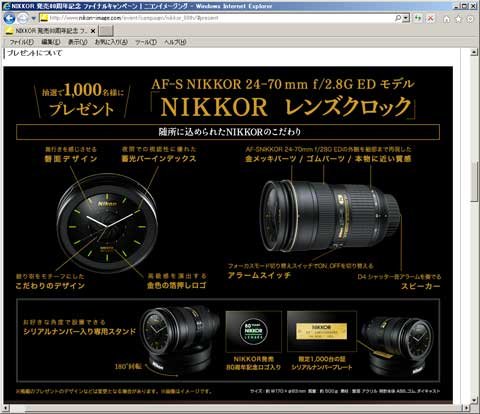The image size is (480, 414).
Task: Open a new tab
Action: click(x=106, y=31)
